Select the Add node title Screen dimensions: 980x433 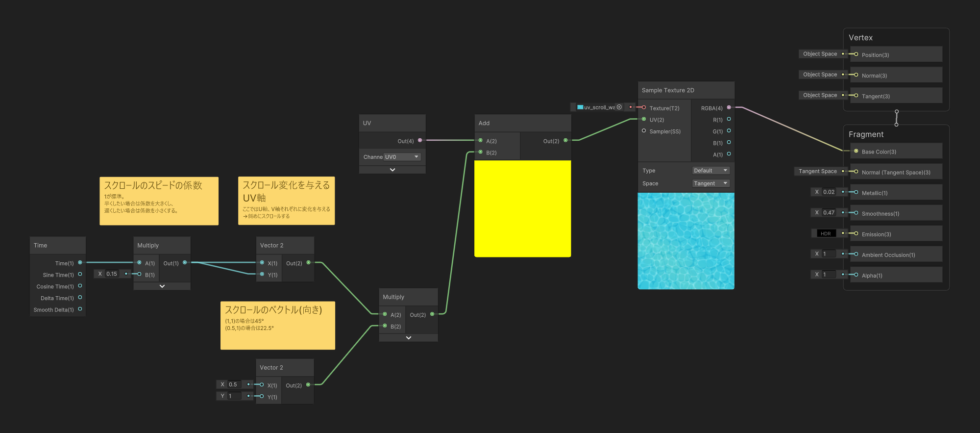pyautogui.click(x=484, y=123)
